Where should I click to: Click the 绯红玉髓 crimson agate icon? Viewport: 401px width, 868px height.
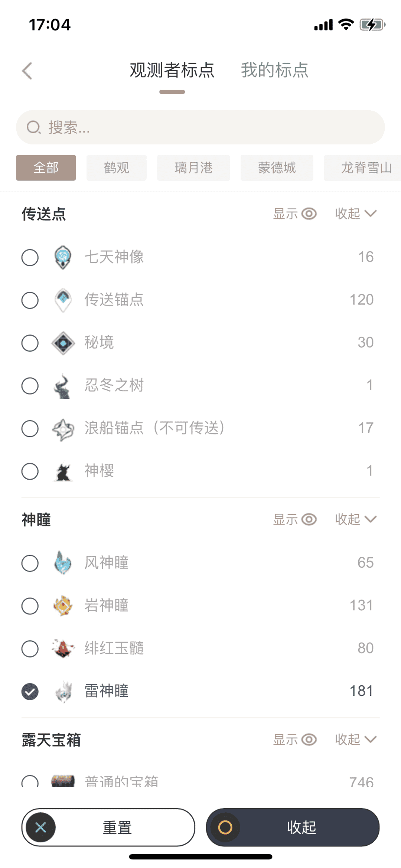pyautogui.click(x=63, y=649)
